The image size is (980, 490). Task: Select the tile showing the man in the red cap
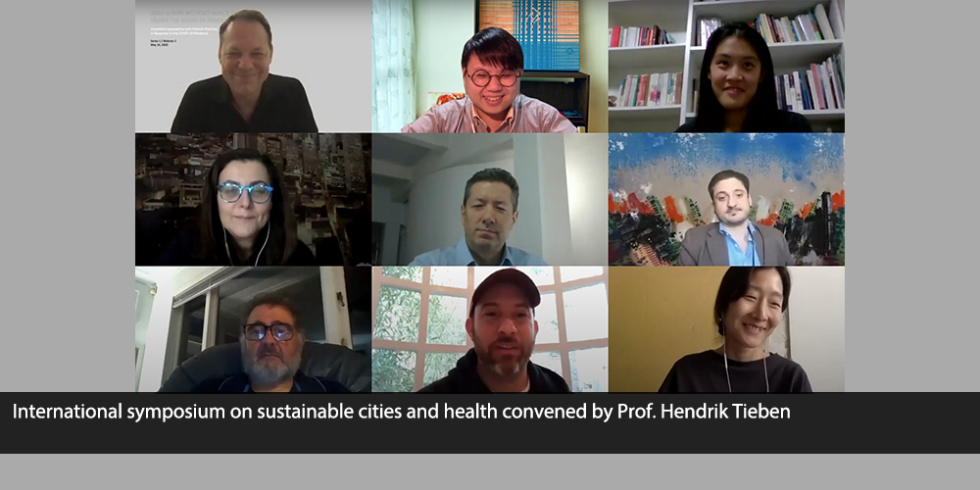(x=490, y=329)
